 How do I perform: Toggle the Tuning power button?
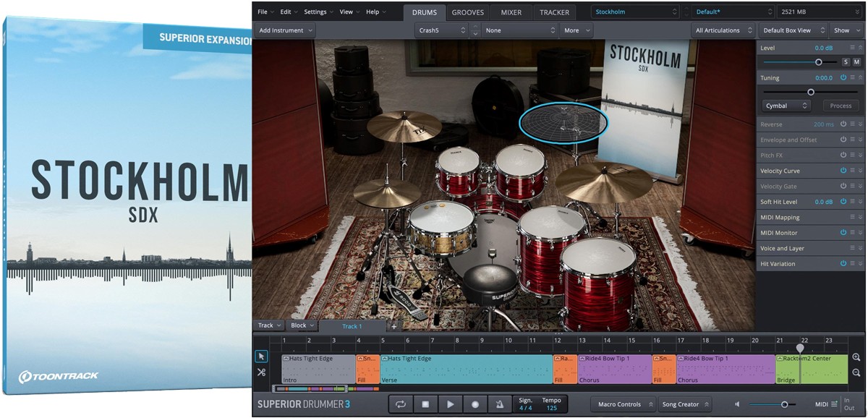tap(843, 77)
